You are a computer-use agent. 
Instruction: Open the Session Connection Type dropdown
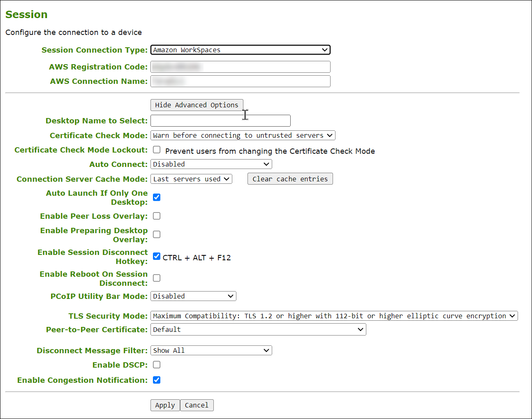(x=241, y=50)
